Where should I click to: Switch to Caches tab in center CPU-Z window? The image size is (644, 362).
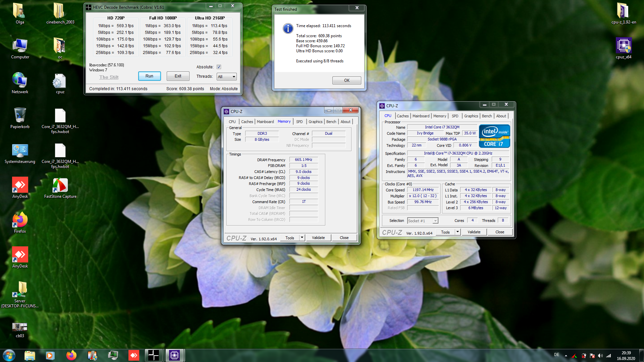tap(247, 122)
